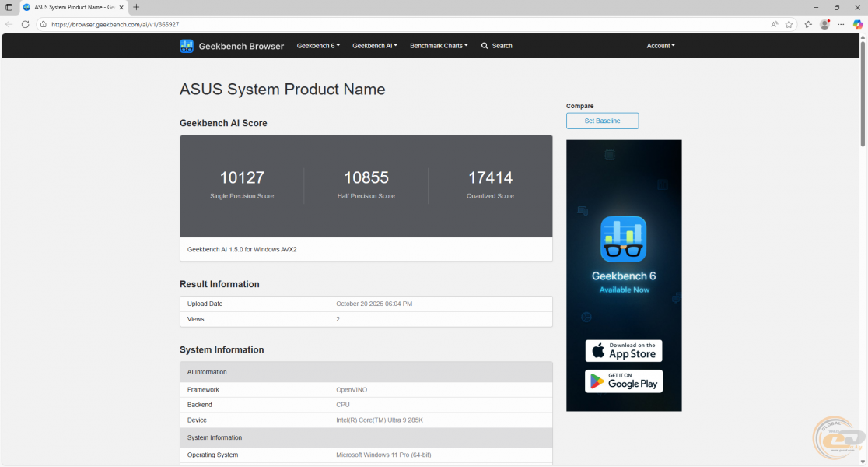
Task: Open the browser profile avatar icon
Action: [824, 24]
